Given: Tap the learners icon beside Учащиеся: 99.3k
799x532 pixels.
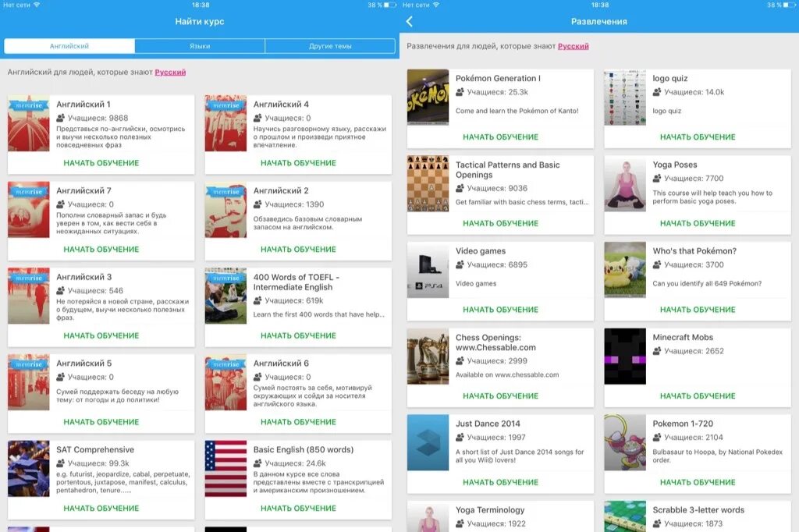Looking at the screenshot, I should click(x=61, y=463).
